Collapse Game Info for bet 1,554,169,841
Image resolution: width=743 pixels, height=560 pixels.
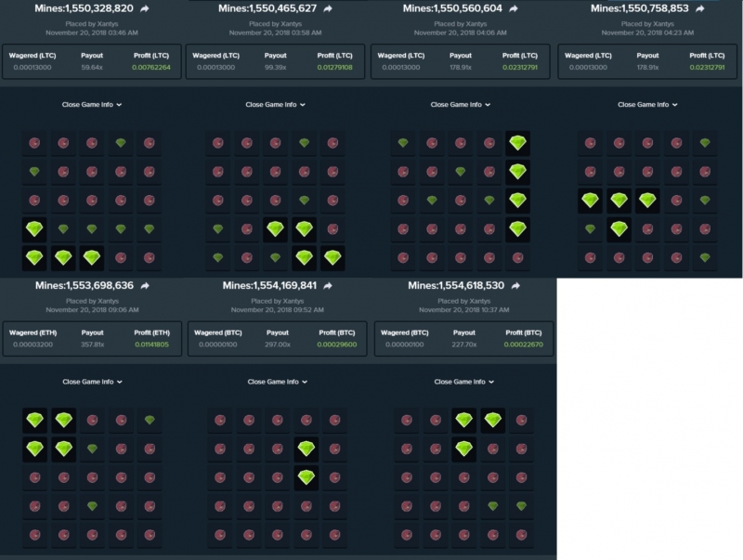click(277, 382)
